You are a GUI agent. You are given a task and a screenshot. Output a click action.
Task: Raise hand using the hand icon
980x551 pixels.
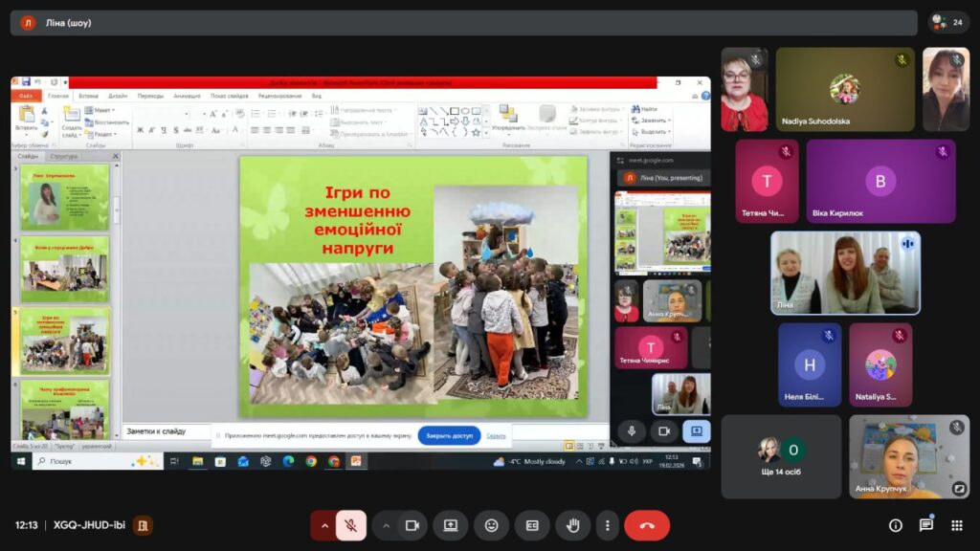573,525
